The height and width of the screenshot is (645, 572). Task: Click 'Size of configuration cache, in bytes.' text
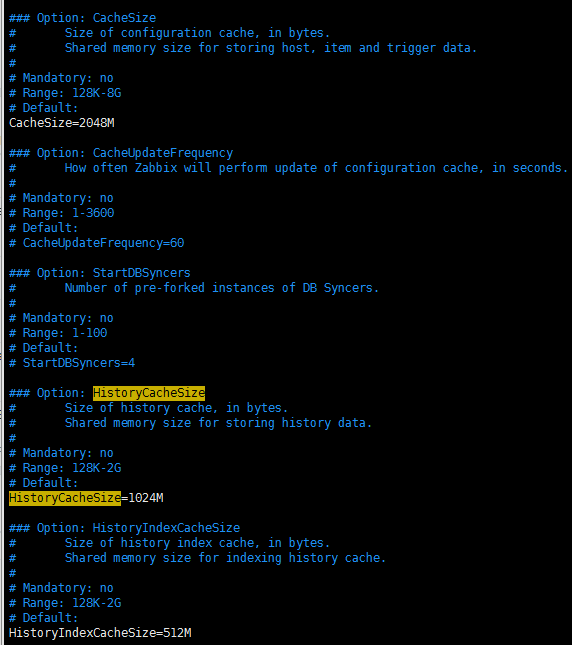(197, 33)
